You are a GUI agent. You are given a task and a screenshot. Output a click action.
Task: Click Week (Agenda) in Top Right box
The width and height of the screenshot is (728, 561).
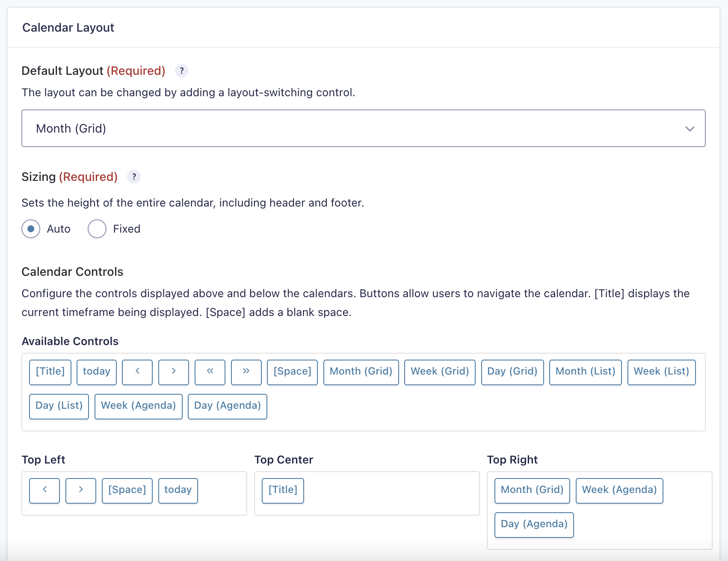point(619,490)
